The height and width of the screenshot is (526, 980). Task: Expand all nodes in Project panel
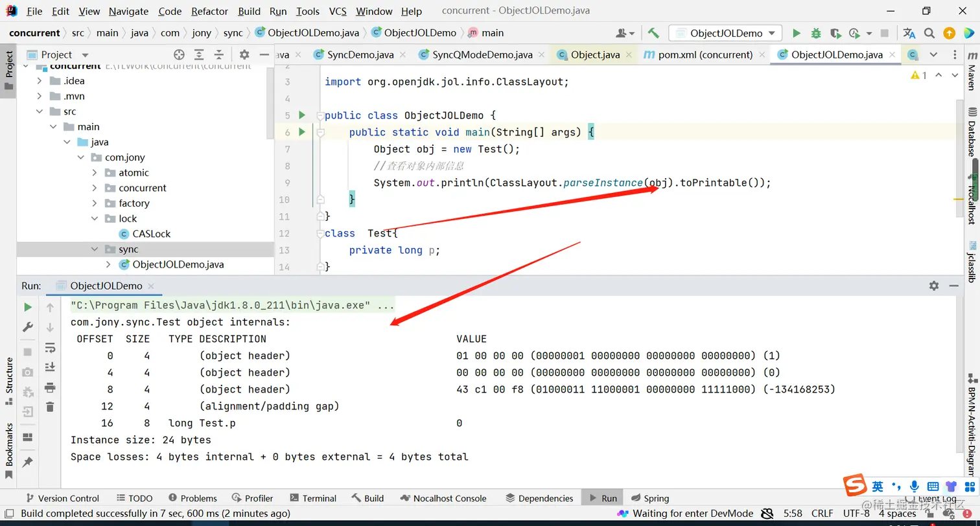199,55
